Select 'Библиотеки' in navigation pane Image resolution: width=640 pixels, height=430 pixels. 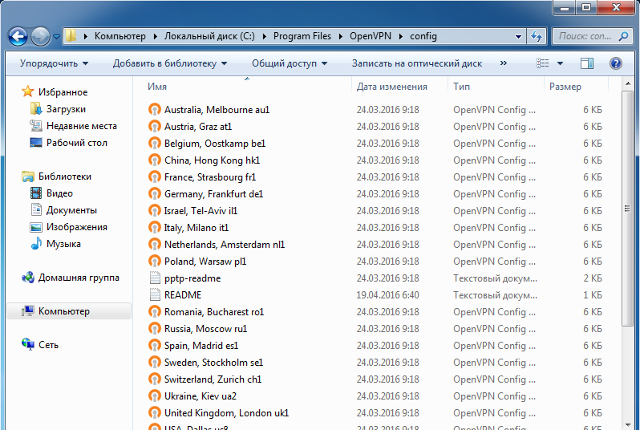point(64,177)
